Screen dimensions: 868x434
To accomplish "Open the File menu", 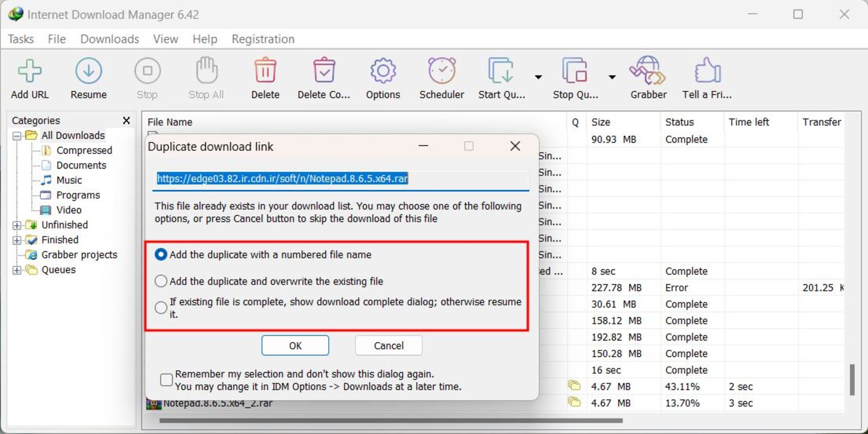I will tap(57, 39).
